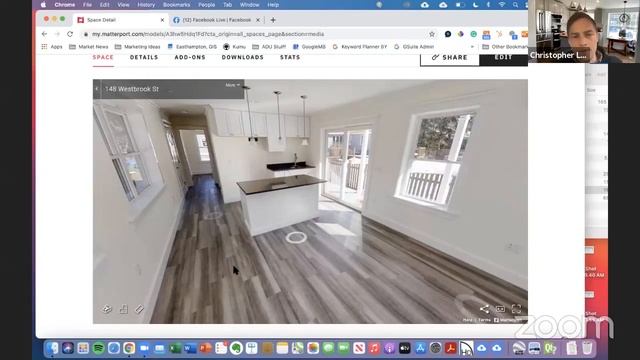Viewport: 640px width, 360px height.
Task: Open the App Store from the Dock
Action: tap(420, 348)
